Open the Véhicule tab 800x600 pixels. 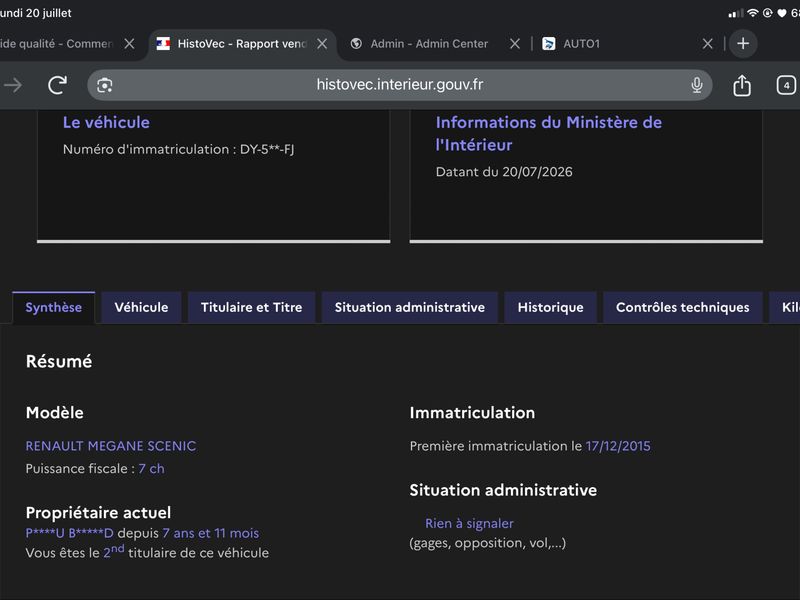(141, 307)
